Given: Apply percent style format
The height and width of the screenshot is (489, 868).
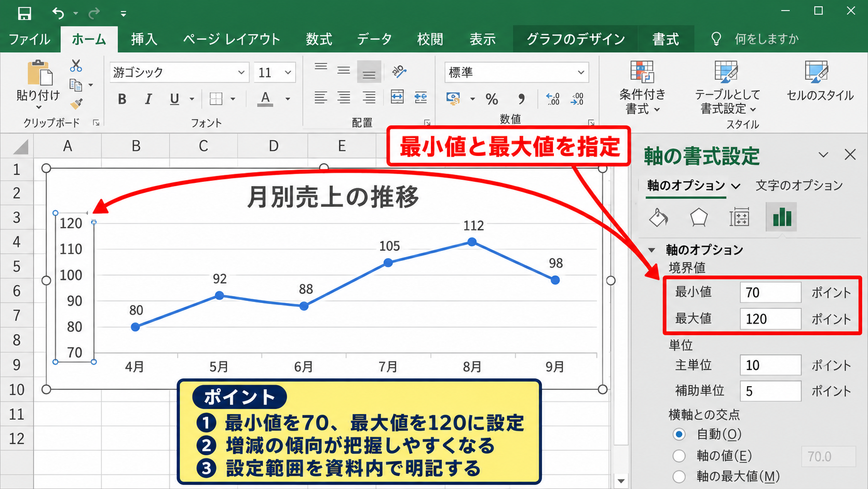Looking at the screenshot, I should coord(492,99).
